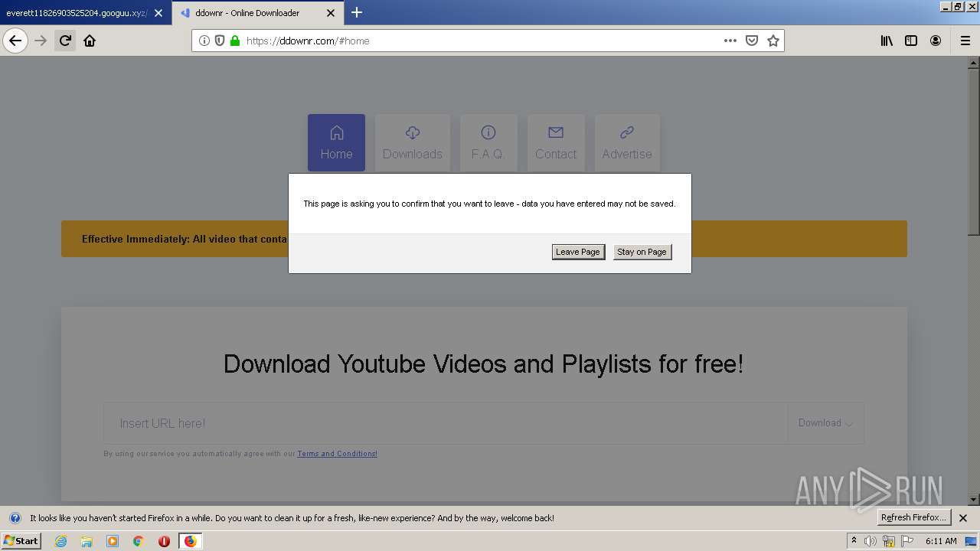Screen dimensions: 980x551
Task: Launch Opera from the taskbar
Action: [164, 541]
